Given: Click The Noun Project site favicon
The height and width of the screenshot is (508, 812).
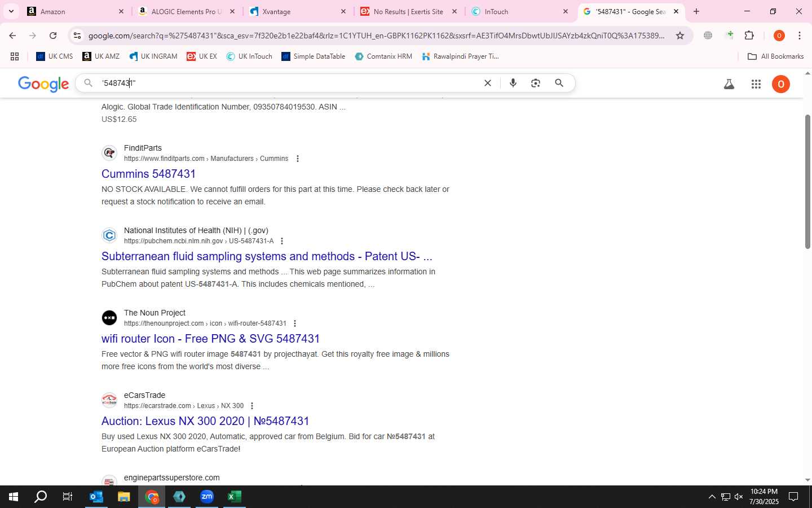Looking at the screenshot, I should pyautogui.click(x=109, y=318).
